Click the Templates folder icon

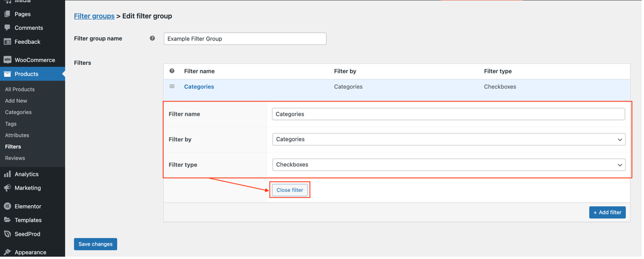tap(7, 220)
